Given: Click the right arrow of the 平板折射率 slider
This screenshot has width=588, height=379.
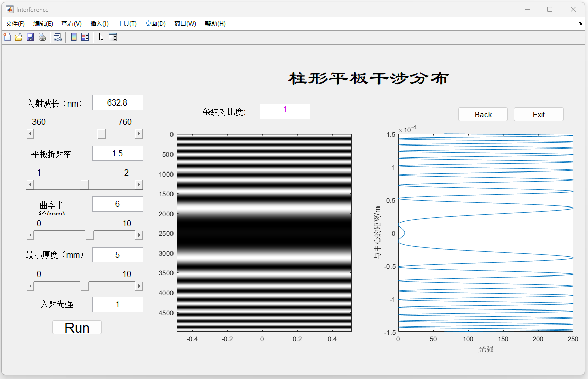Looking at the screenshot, I should (x=139, y=185).
